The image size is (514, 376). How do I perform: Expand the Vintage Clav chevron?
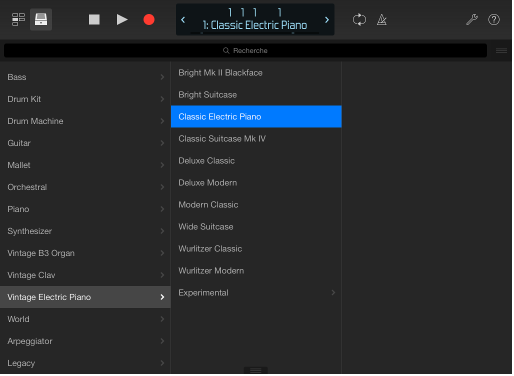[162, 275]
